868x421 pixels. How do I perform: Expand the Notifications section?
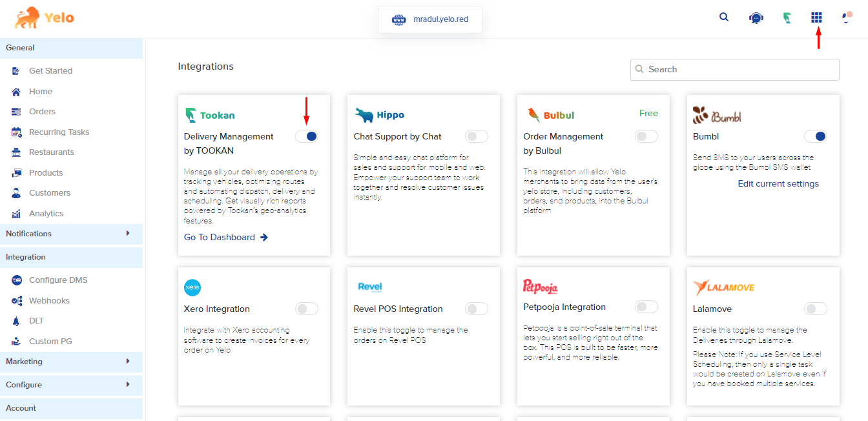128,234
